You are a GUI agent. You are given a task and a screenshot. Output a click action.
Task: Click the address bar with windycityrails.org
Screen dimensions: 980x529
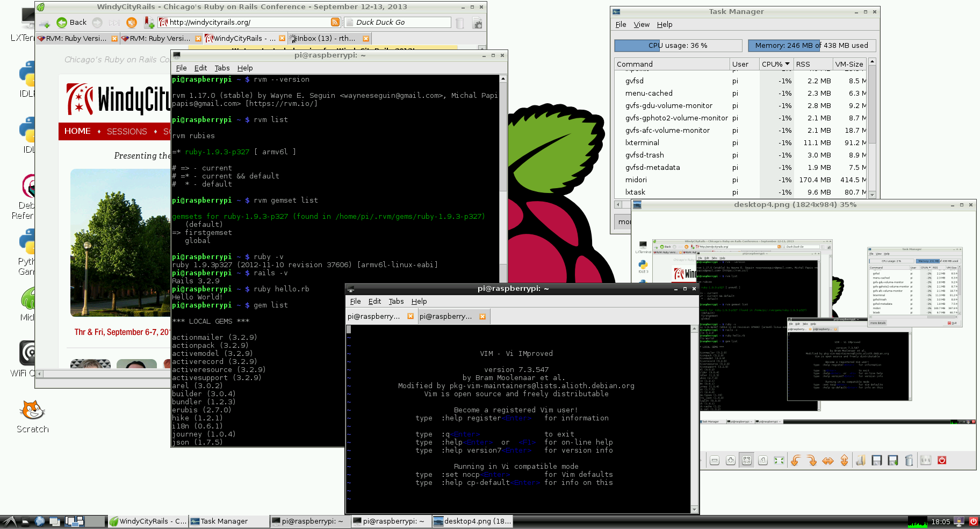[250, 23]
